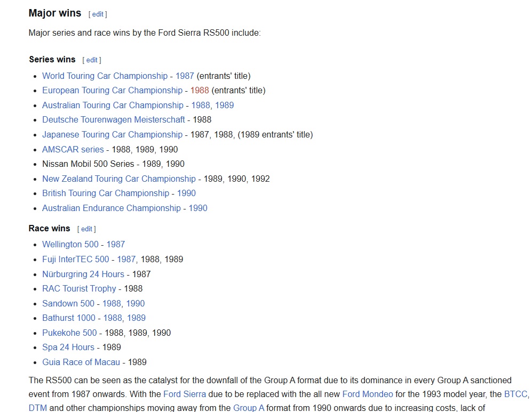Open Australian Endurance Championship link
532x412 pixels.
coord(112,208)
